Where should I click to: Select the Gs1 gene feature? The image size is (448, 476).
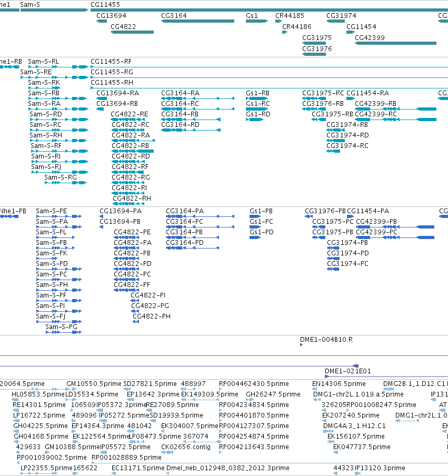click(x=257, y=21)
